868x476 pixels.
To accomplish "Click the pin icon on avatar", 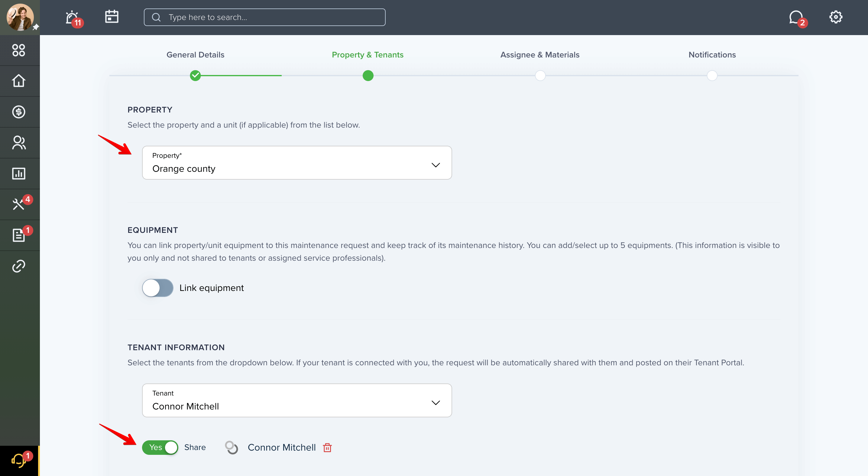I will tap(36, 27).
